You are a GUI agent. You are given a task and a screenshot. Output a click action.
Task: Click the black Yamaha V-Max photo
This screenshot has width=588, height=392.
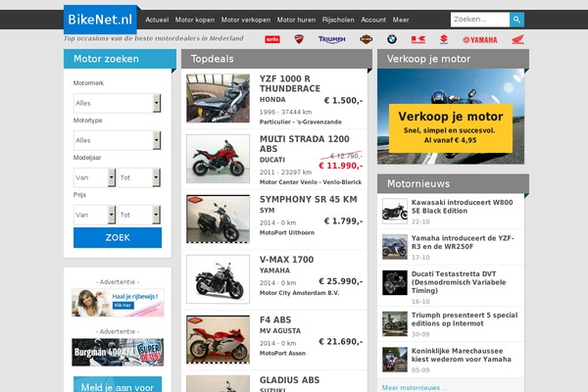coord(218,279)
